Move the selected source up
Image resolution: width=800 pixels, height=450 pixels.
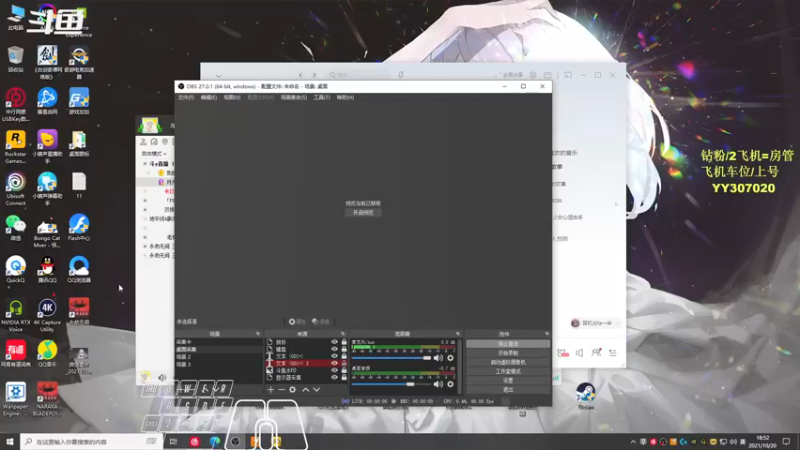click(306, 390)
